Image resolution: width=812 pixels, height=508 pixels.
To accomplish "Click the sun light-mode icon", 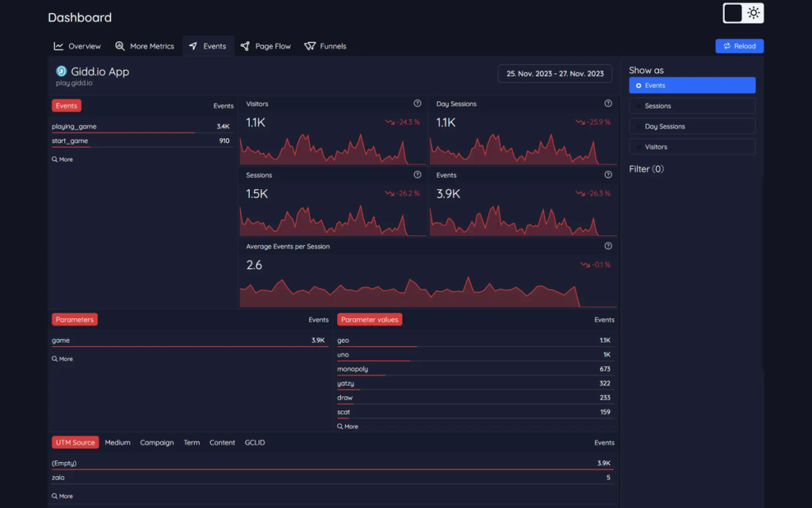I will [x=753, y=13].
